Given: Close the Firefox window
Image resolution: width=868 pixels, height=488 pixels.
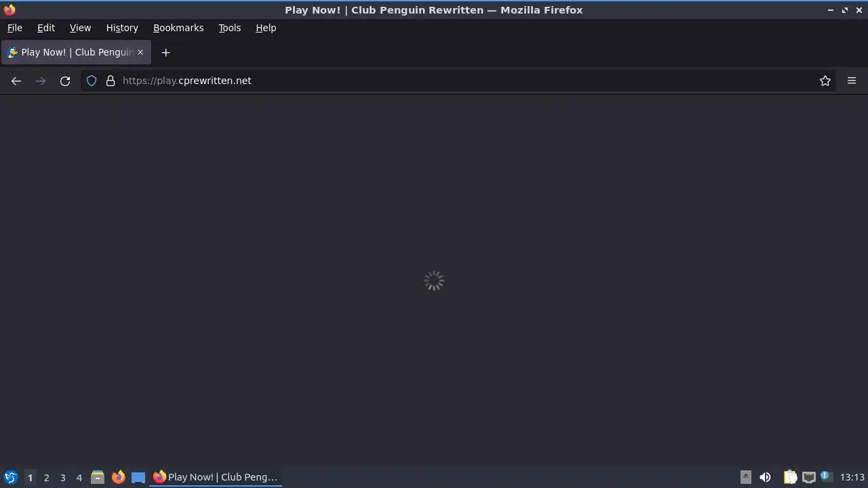Looking at the screenshot, I should [x=859, y=9].
